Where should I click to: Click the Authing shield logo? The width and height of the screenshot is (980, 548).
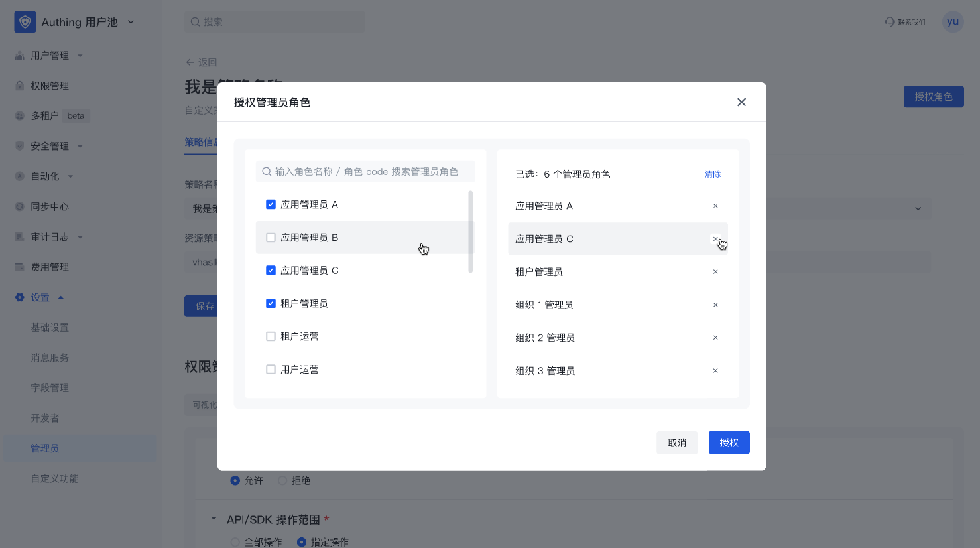[25, 21]
